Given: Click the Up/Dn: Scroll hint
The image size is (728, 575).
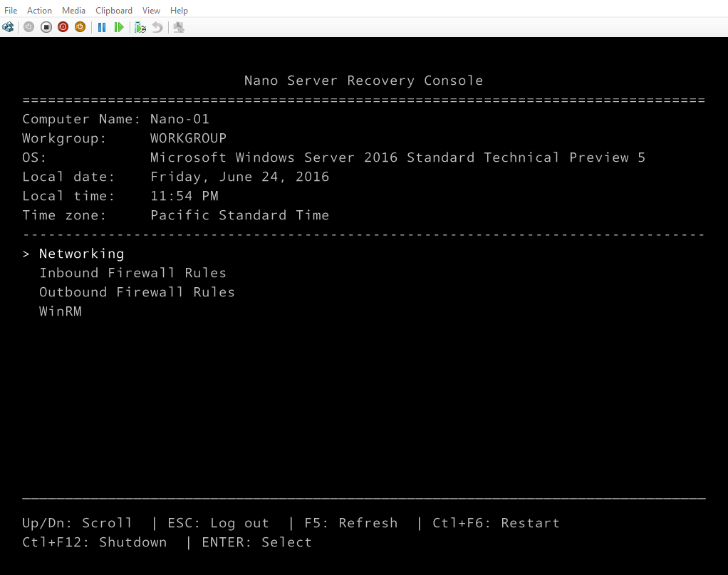Looking at the screenshot, I should point(77,523).
